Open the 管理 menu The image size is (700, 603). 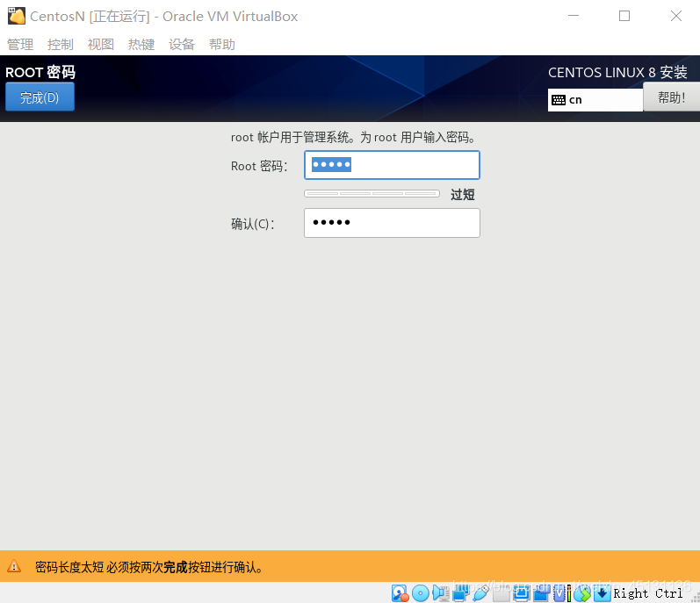[20, 44]
